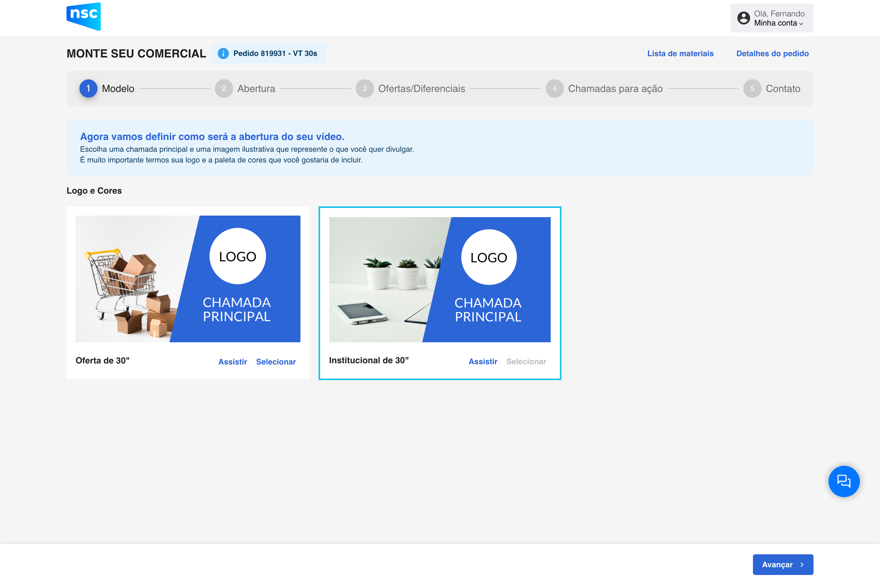Click step 5 Contato circle
This screenshot has width=880, height=588.
tap(752, 88)
